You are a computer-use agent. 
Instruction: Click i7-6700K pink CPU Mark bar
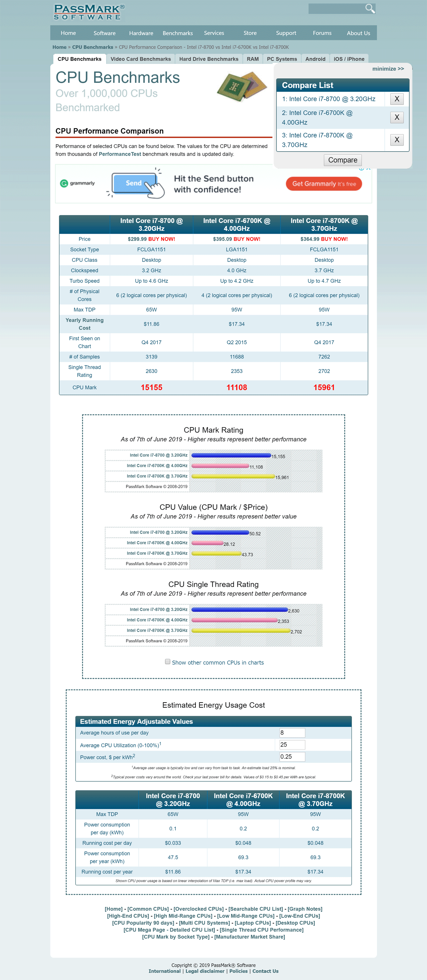pyautogui.click(x=220, y=466)
